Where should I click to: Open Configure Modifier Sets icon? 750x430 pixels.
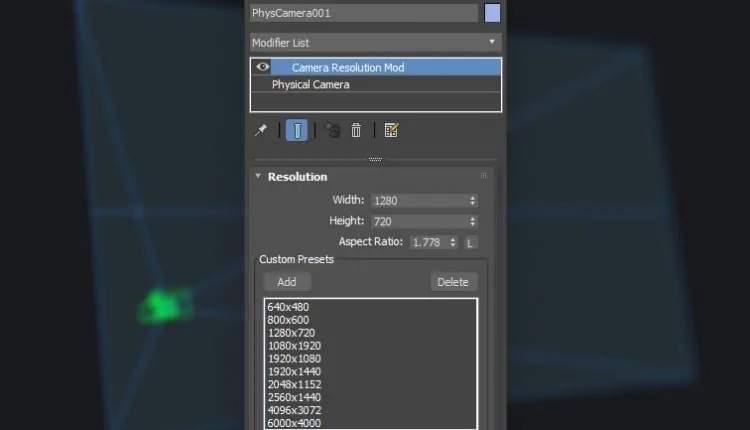coord(391,130)
